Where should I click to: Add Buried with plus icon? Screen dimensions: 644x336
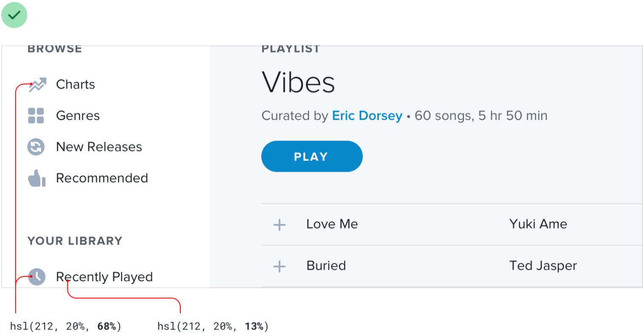coord(279,266)
